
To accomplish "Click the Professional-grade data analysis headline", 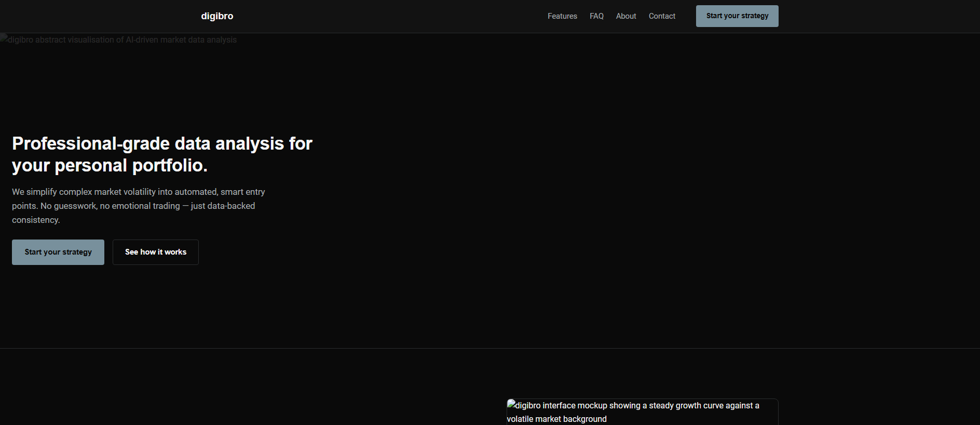I will pyautogui.click(x=162, y=154).
